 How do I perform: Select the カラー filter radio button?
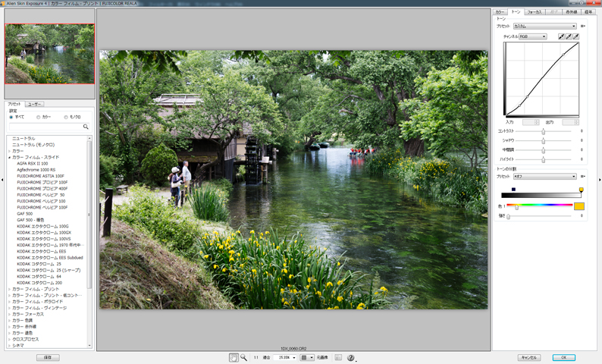tap(38, 117)
